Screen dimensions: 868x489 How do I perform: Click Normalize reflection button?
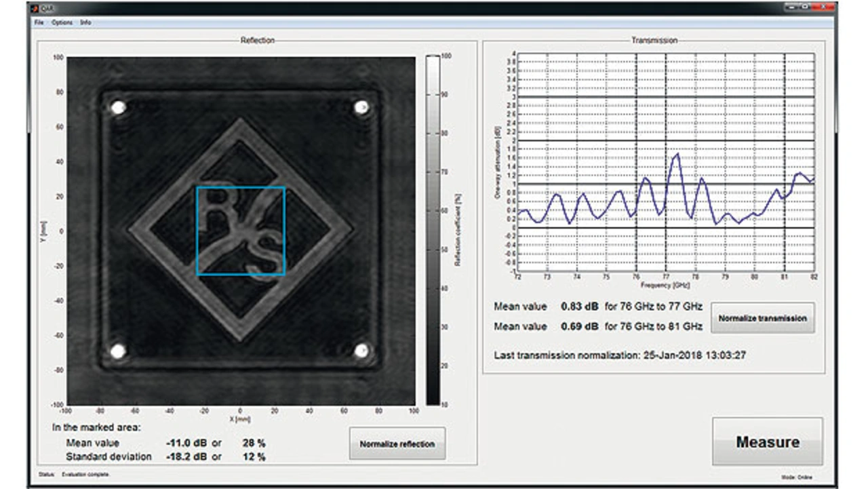(397, 444)
